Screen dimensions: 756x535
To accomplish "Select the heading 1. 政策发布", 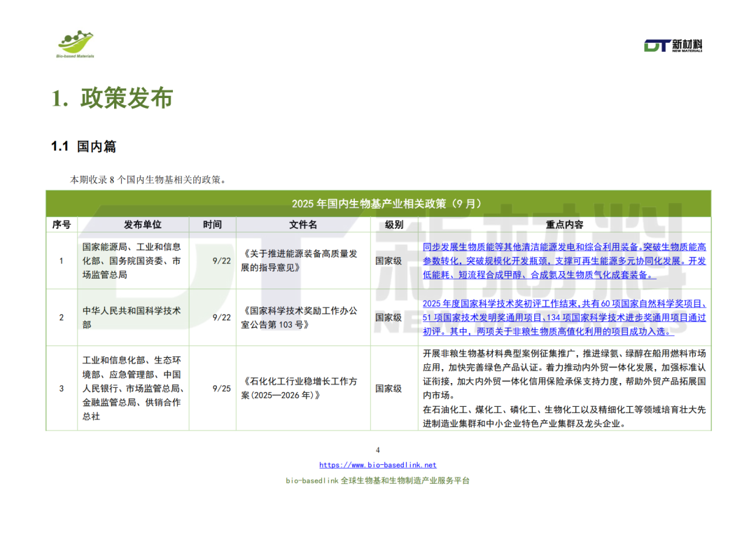I will click(113, 99).
